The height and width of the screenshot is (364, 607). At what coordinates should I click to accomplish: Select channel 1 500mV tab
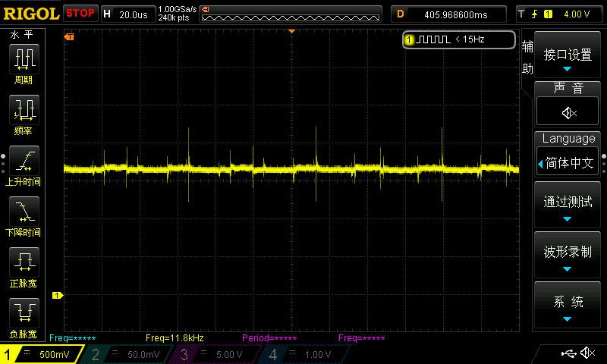click(x=42, y=354)
